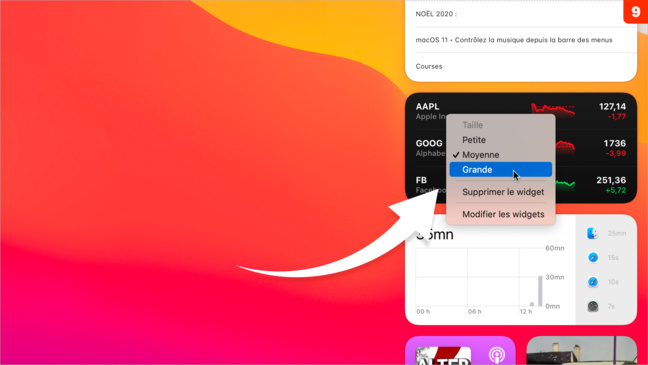Image resolution: width=648 pixels, height=365 pixels.
Task: Click the GOOG change value -3,99
Action: 616,153
